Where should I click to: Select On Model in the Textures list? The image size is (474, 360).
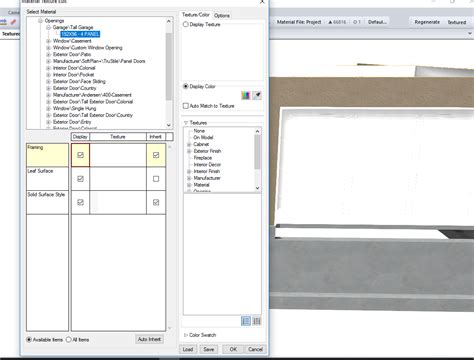coord(203,138)
